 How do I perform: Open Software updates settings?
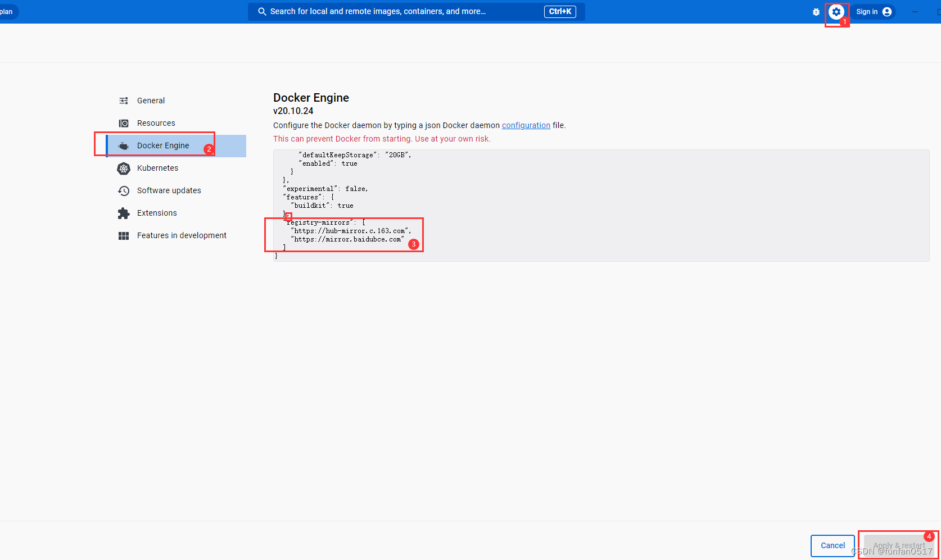pyautogui.click(x=176, y=190)
